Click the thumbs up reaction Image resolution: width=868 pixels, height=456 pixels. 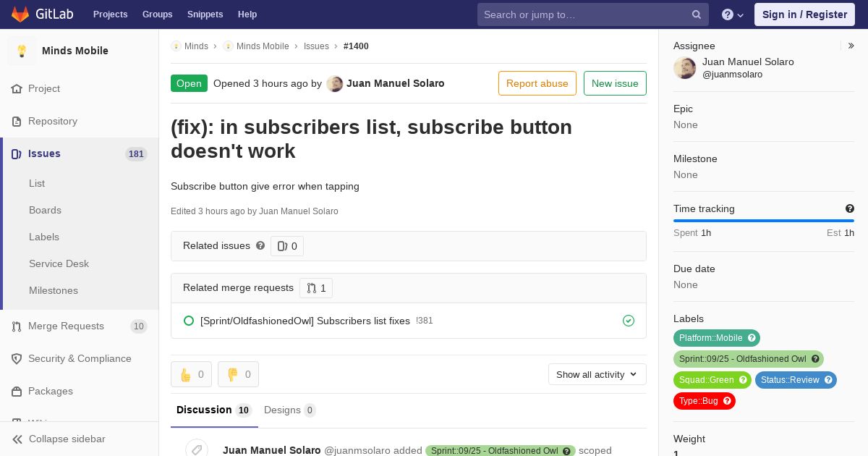tap(191, 374)
